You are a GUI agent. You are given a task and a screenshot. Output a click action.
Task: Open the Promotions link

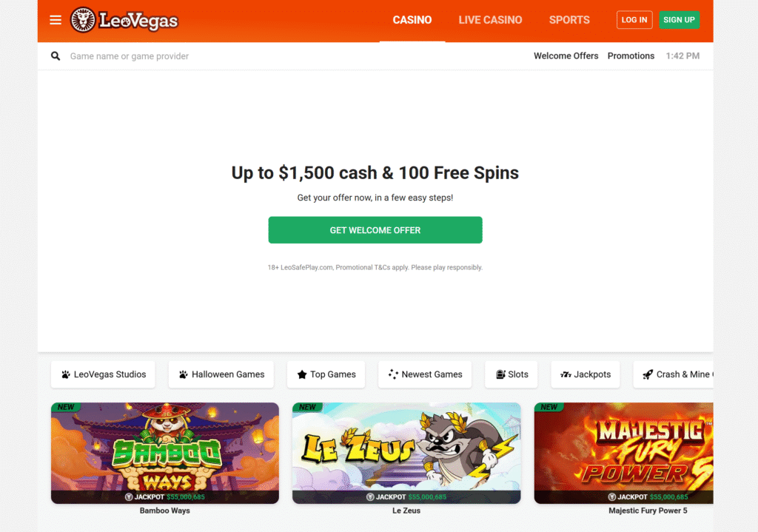click(x=631, y=56)
